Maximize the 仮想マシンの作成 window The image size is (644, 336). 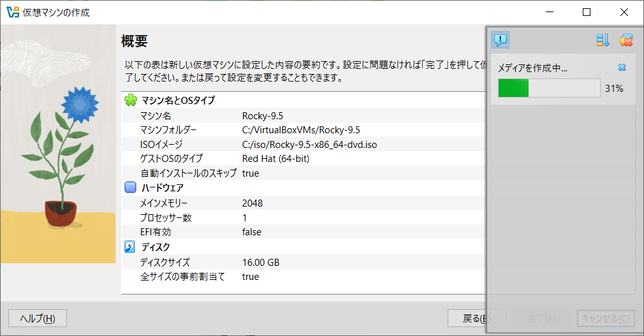(x=587, y=12)
